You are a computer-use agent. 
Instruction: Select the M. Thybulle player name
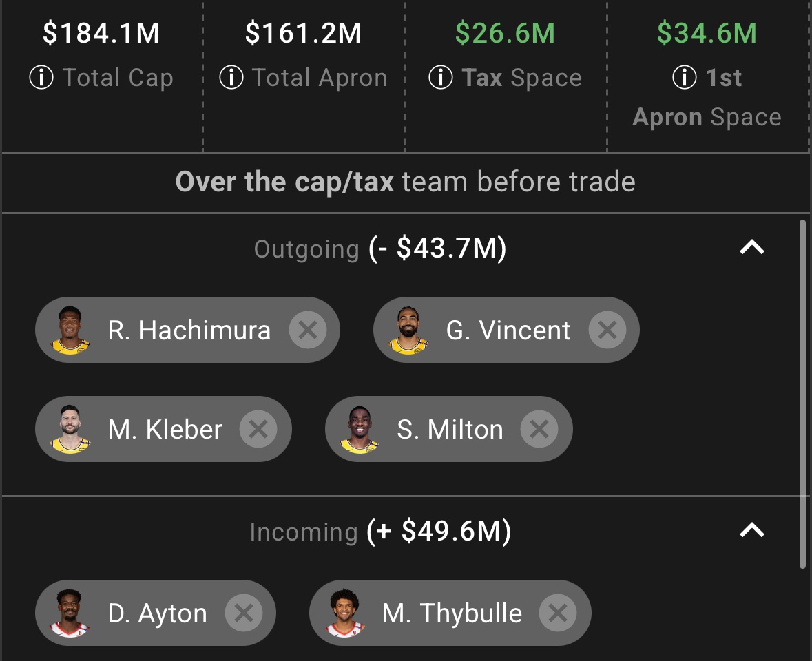coord(452,613)
